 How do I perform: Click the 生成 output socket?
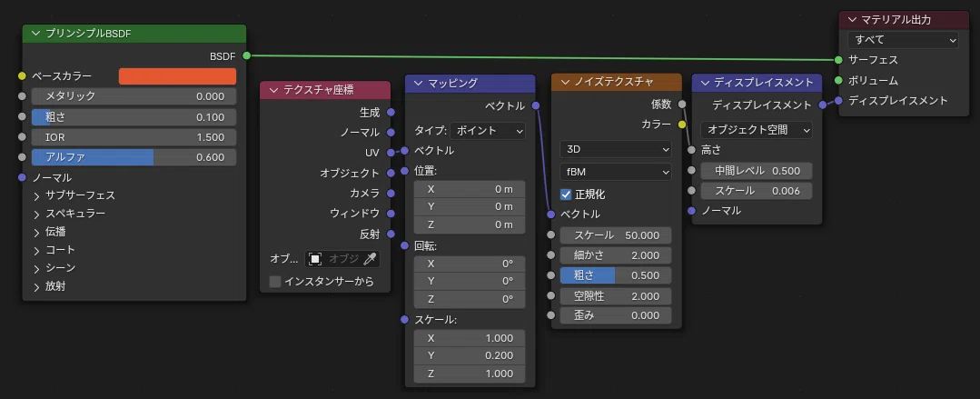pos(391,113)
